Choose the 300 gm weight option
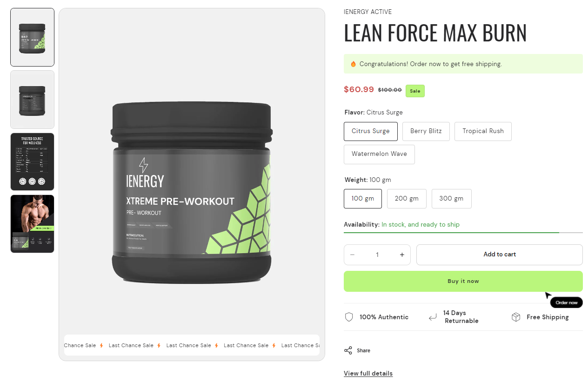The width and height of the screenshot is (588, 383). 451,199
